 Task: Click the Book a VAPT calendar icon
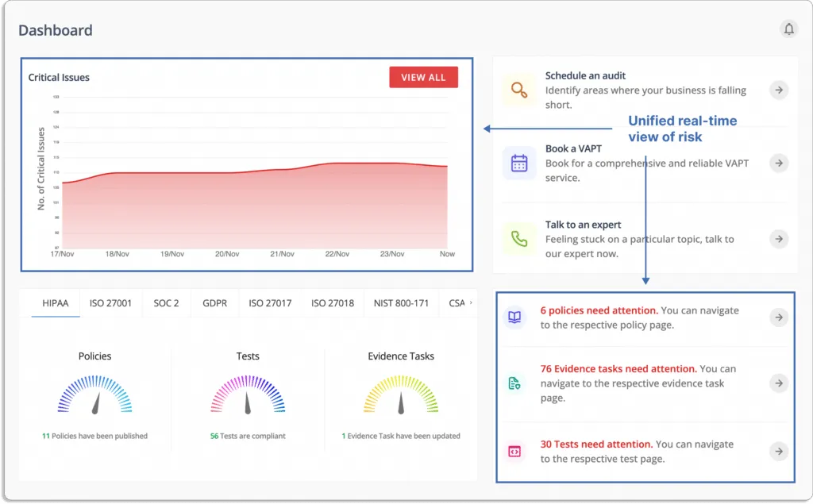pyautogui.click(x=519, y=163)
